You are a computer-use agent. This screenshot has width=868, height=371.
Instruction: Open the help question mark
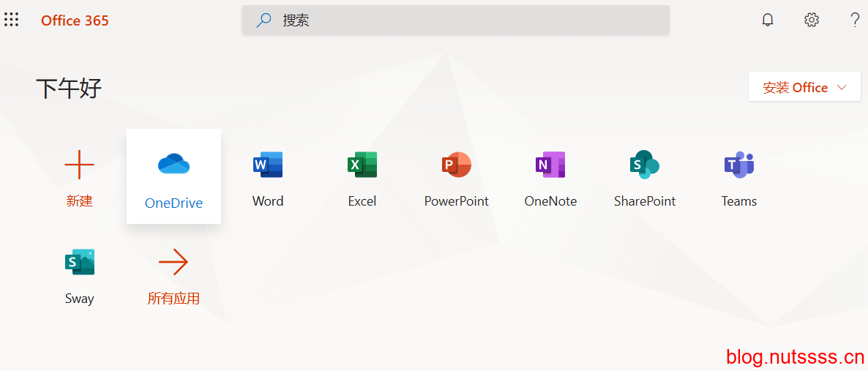(x=855, y=20)
